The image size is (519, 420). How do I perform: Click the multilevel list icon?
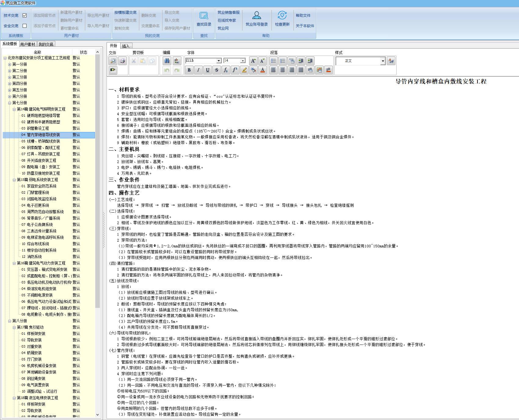point(292,61)
